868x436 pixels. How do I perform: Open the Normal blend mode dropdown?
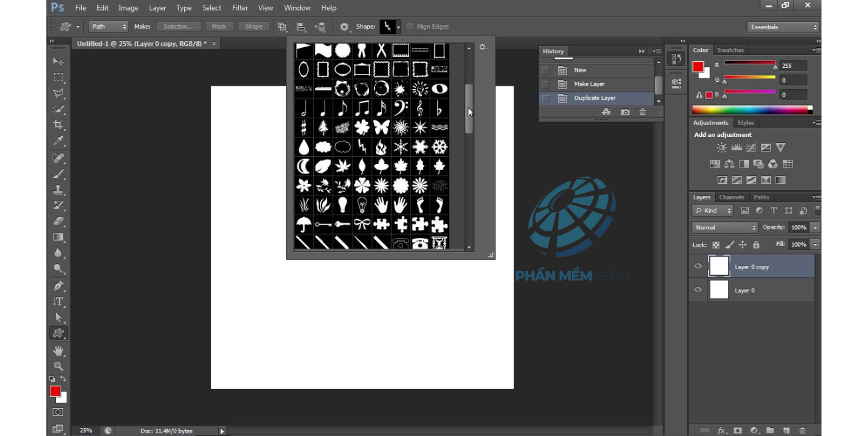[x=724, y=227]
